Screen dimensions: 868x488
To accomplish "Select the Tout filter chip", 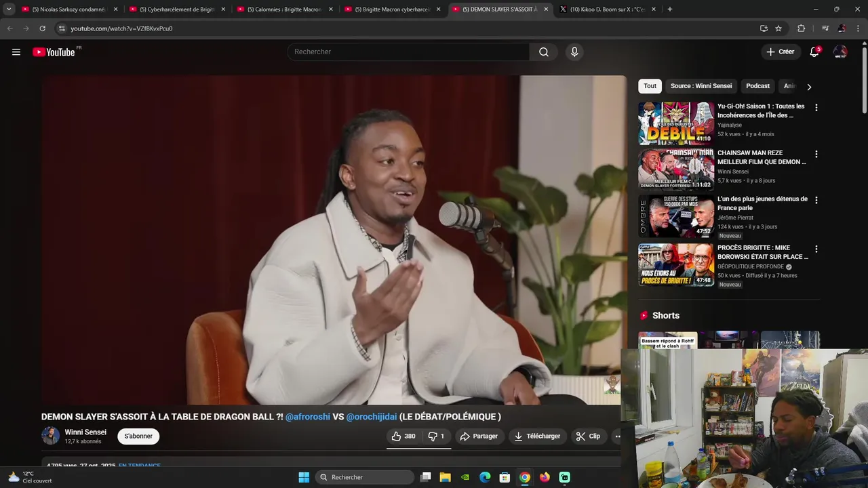I will [x=650, y=86].
